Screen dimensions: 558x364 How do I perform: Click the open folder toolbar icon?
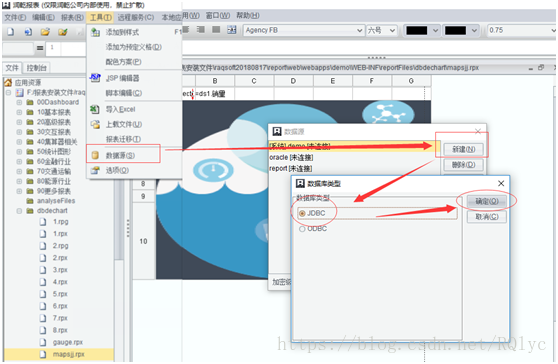(x=45, y=32)
